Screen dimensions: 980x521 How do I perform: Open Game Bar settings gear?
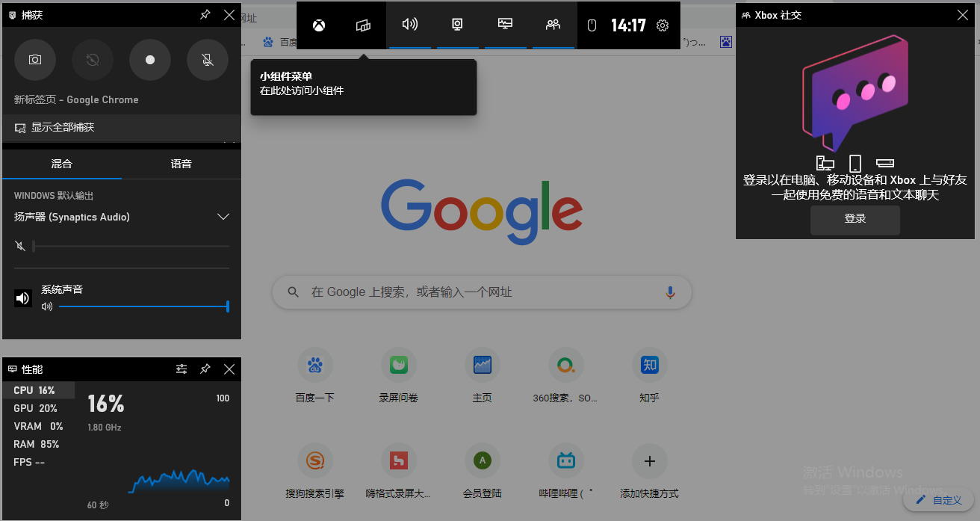pyautogui.click(x=663, y=25)
